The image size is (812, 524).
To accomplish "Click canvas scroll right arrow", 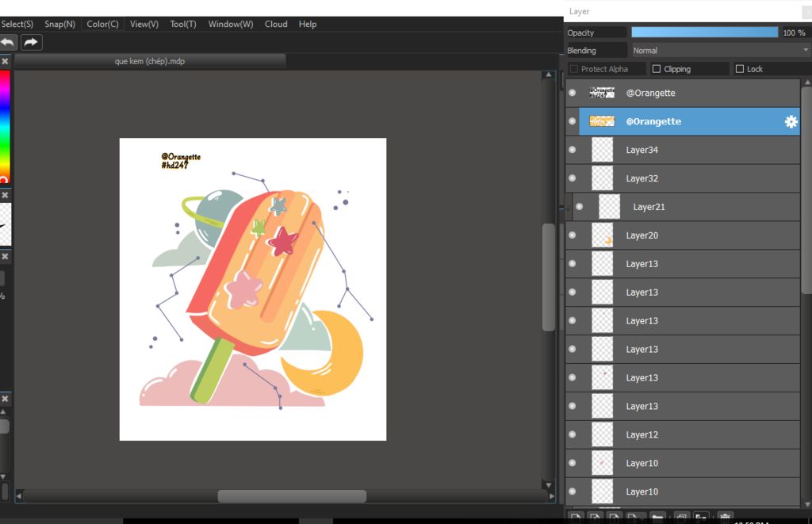I will pyautogui.click(x=552, y=496).
